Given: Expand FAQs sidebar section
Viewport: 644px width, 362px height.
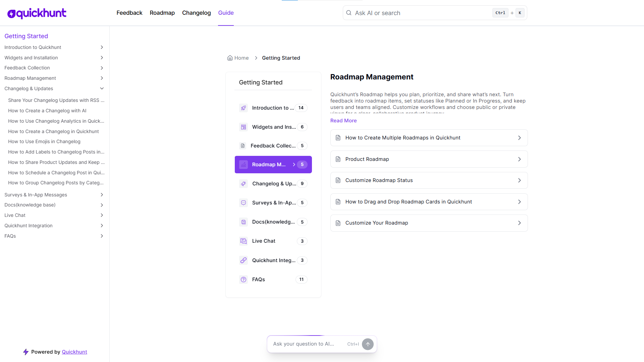Looking at the screenshot, I should (102, 236).
